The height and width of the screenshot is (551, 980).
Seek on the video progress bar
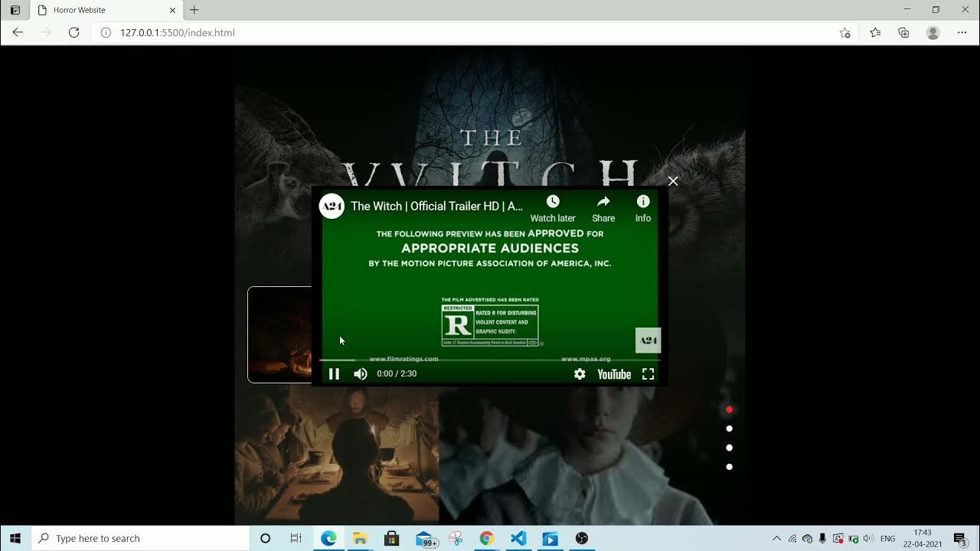point(490,359)
